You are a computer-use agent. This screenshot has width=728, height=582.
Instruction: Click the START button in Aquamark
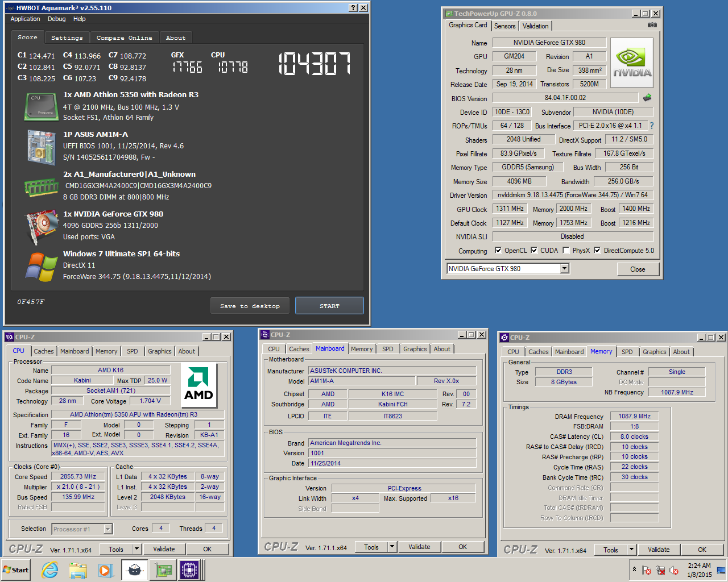click(329, 306)
